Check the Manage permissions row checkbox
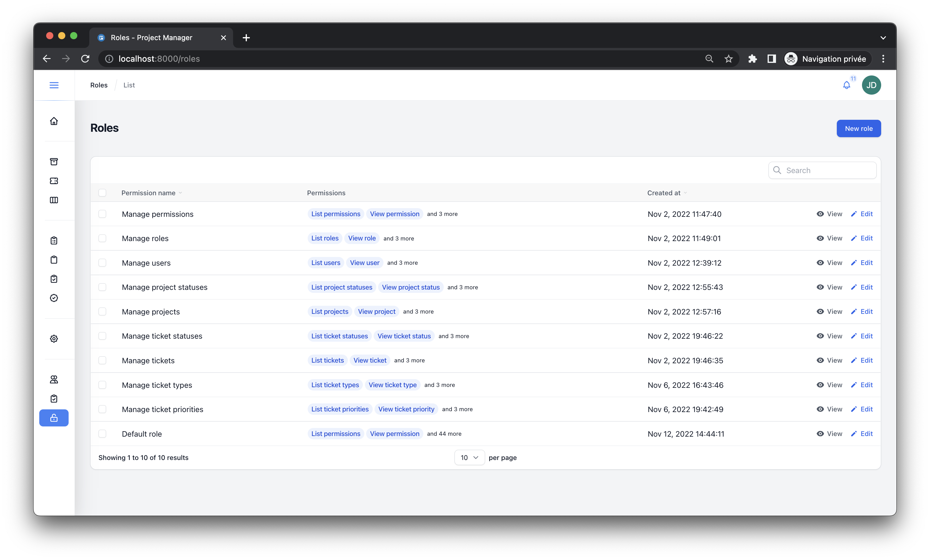This screenshot has width=930, height=560. (x=102, y=214)
